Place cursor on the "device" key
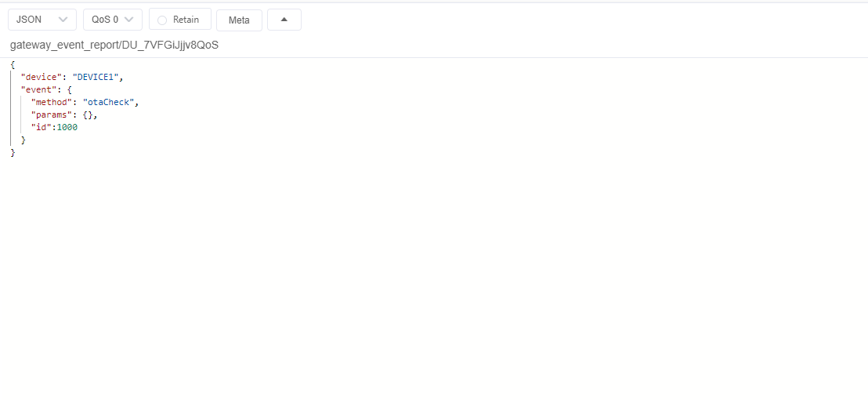 (x=41, y=77)
